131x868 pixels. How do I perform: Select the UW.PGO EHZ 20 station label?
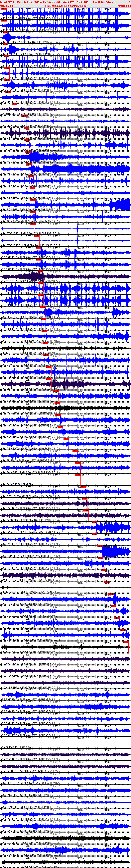pos(18,485)
